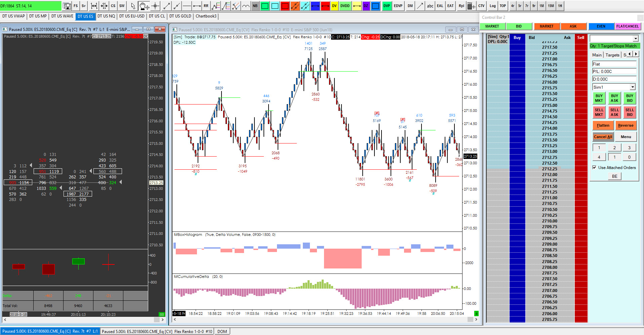
Task: Click the Reverse button
Action: click(626, 125)
